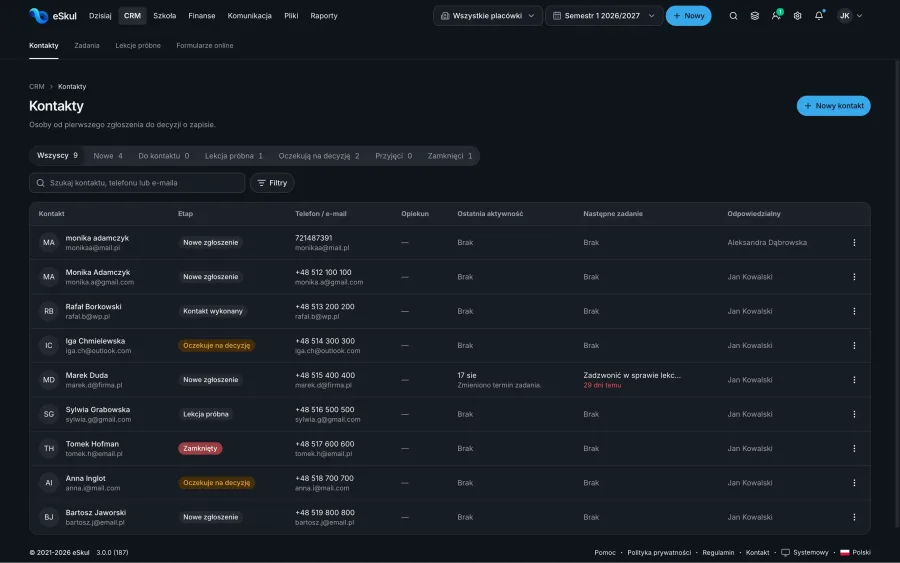Screen dimensions: 900x563
Task: Click the Aleksandra Dąbrowska responsible cell
Action: 767,243
